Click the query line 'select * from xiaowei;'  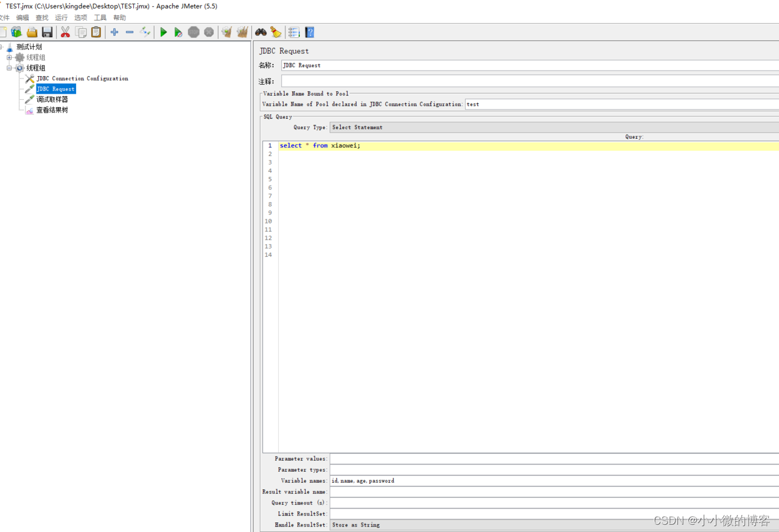[320, 145]
